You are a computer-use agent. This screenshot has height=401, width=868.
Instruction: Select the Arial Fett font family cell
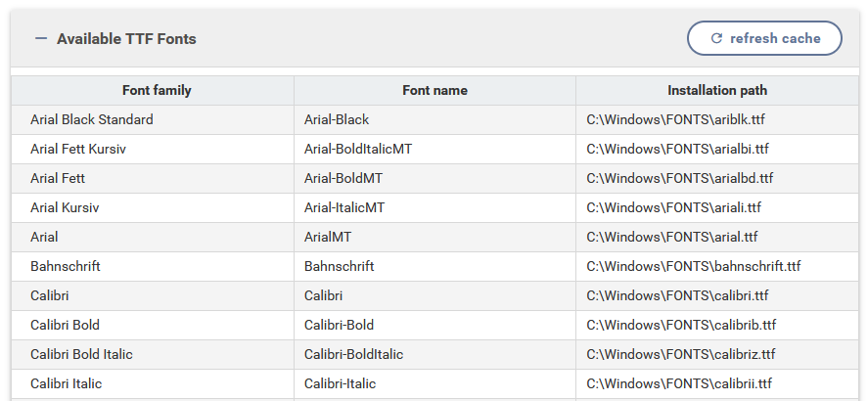tap(58, 178)
